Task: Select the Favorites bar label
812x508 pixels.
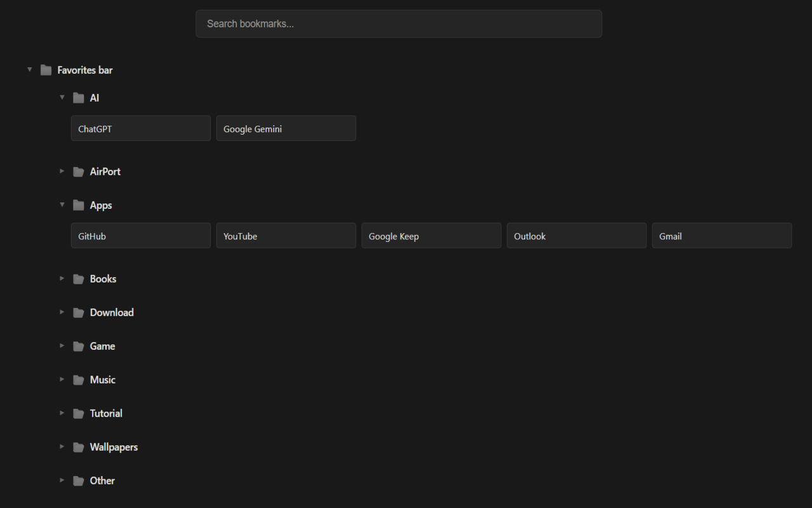Action: click(x=85, y=70)
